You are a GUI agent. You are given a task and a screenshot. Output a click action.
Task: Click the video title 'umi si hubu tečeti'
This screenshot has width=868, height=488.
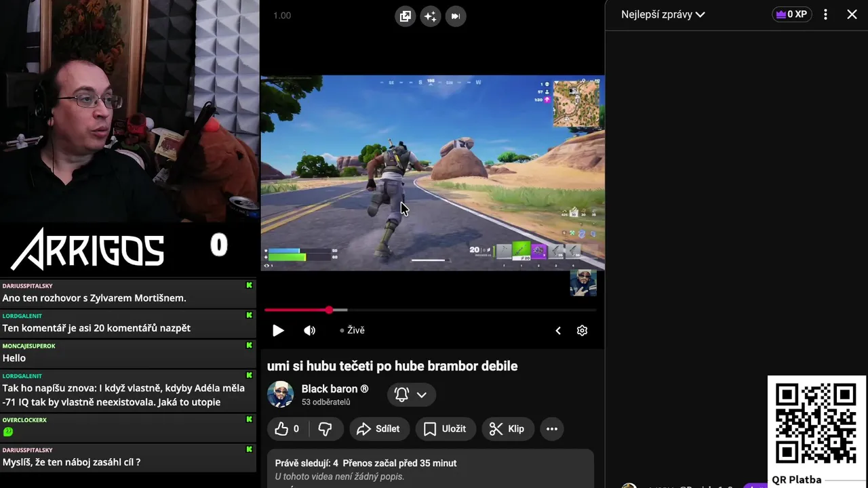coord(392,366)
